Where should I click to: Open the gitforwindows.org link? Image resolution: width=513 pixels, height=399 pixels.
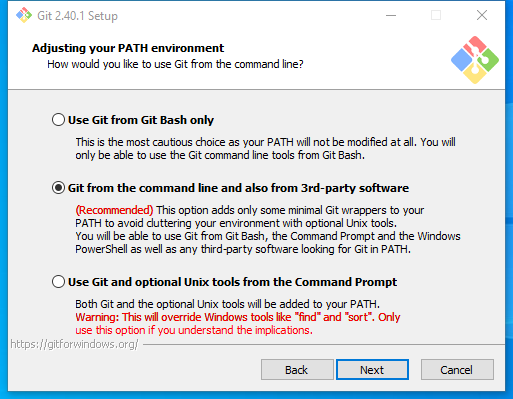74,344
